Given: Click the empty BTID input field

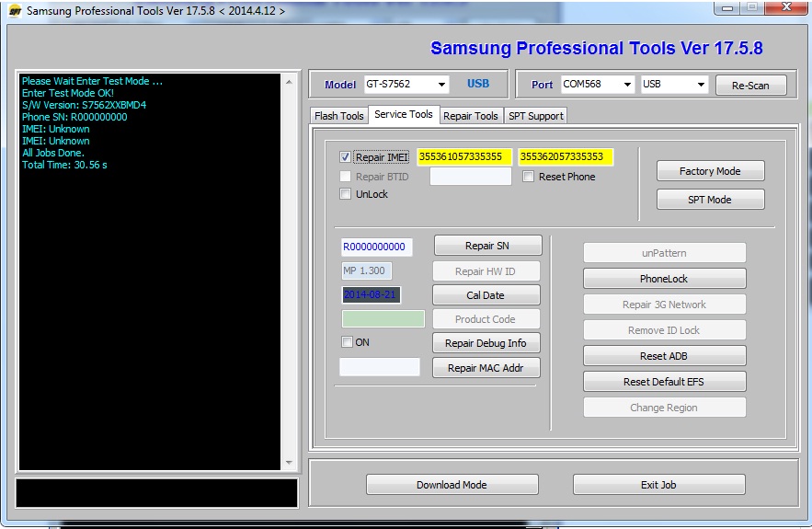Looking at the screenshot, I should click(471, 177).
